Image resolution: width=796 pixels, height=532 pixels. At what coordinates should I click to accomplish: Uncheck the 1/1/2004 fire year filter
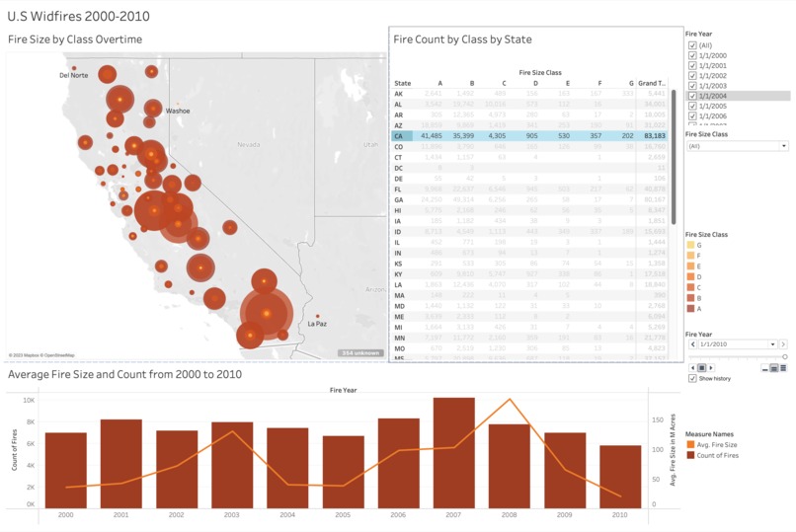coord(692,96)
